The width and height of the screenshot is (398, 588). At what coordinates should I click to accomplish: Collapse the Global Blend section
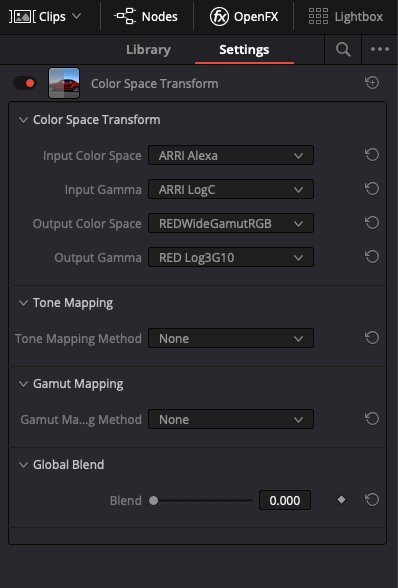click(23, 465)
